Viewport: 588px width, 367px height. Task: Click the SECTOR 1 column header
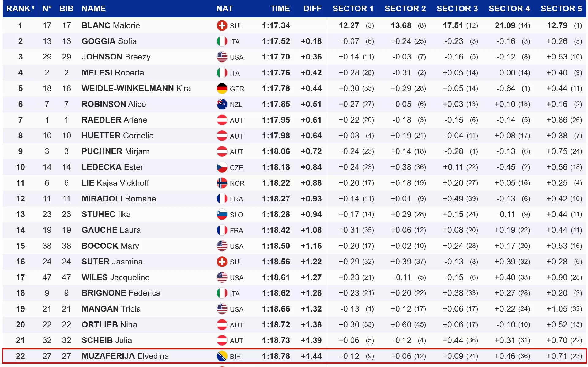click(353, 9)
